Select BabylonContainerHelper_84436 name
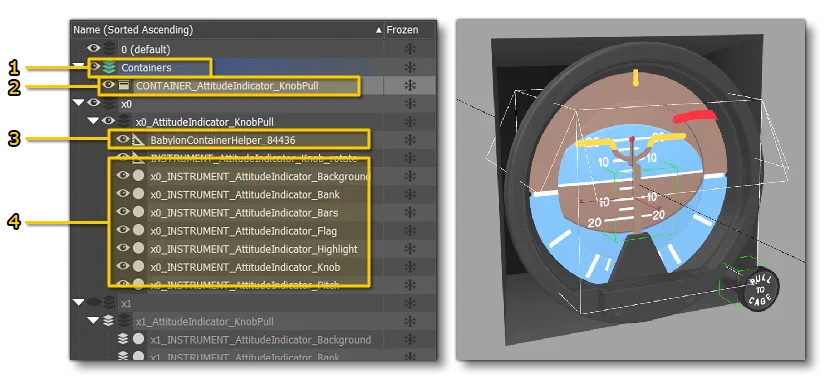 pos(223,140)
